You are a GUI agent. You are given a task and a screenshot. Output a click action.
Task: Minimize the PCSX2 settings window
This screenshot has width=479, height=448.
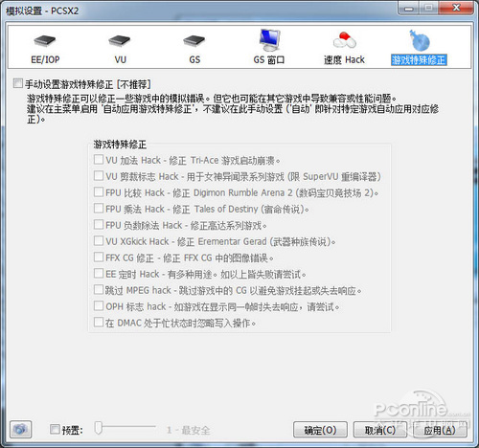pos(408,8)
